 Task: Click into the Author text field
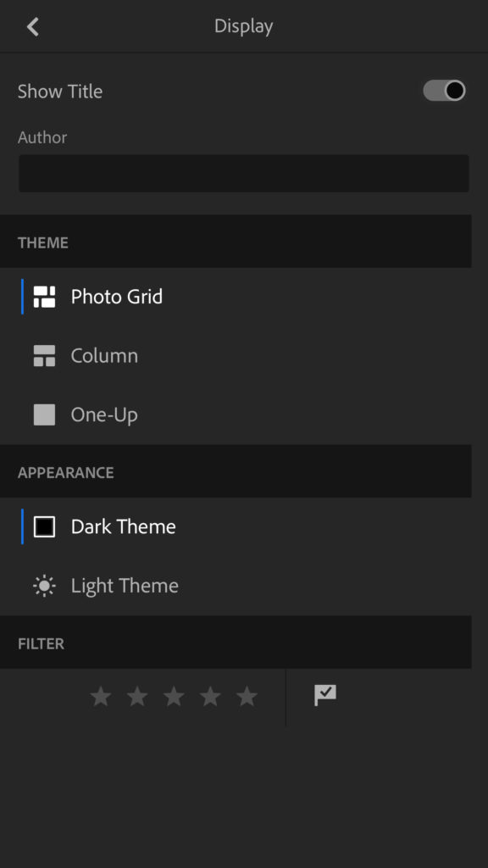[x=243, y=173]
